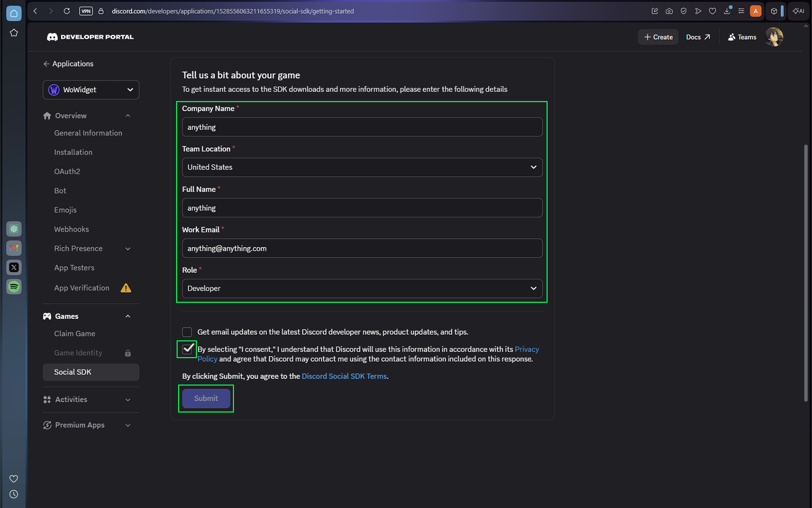Enable email updates checkbox
The height and width of the screenshot is (508, 812).
click(187, 332)
